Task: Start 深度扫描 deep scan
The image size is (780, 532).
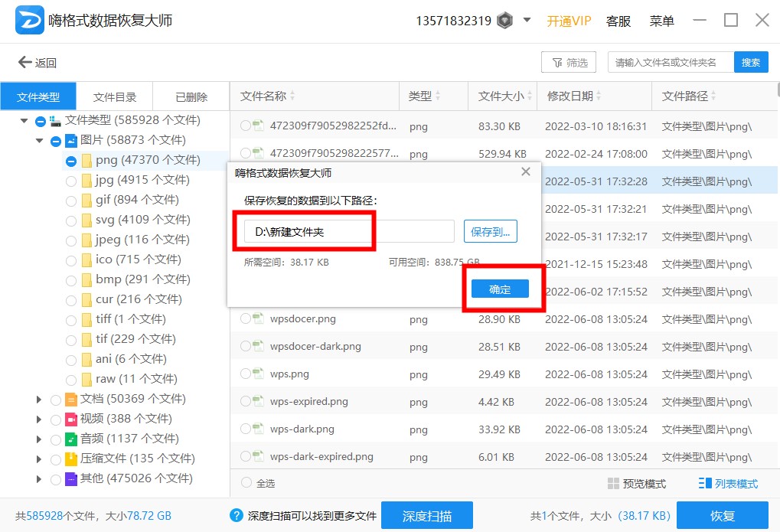Action: pos(427,516)
